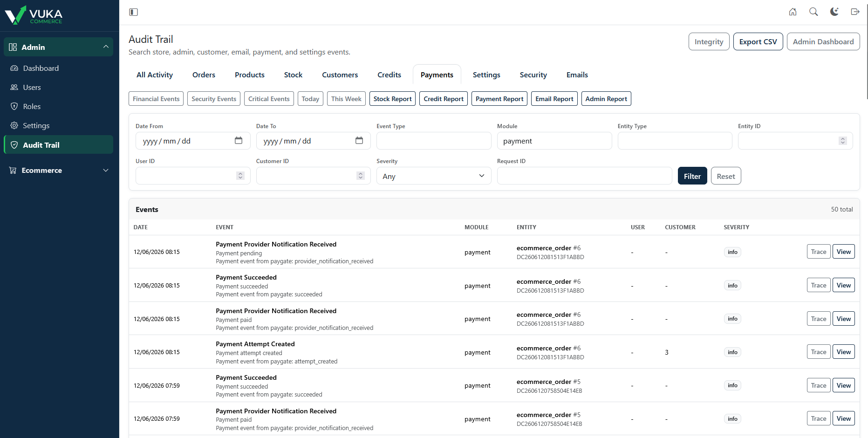
Task: Click View for Payment pending event
Action: click(x=844, y=252)
